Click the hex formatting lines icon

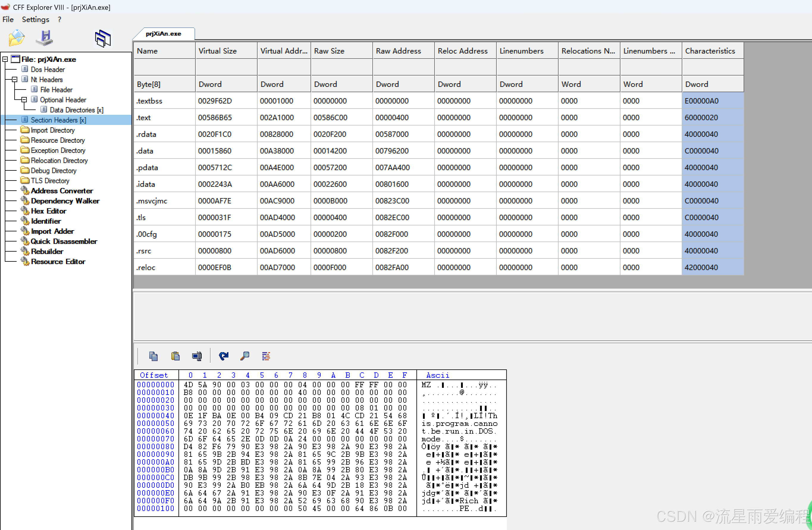pyautogui.click(x=266, y=356)
